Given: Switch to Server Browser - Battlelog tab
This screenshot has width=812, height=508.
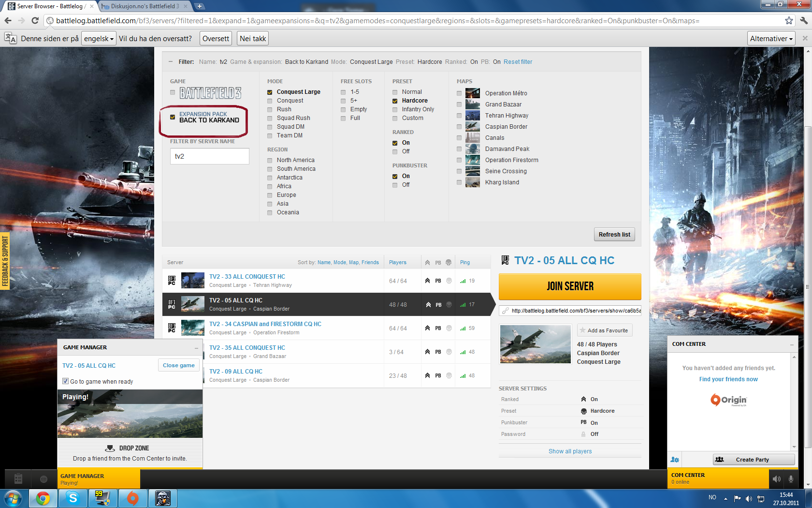Looking at the screenshot, I should click(50, 6).
